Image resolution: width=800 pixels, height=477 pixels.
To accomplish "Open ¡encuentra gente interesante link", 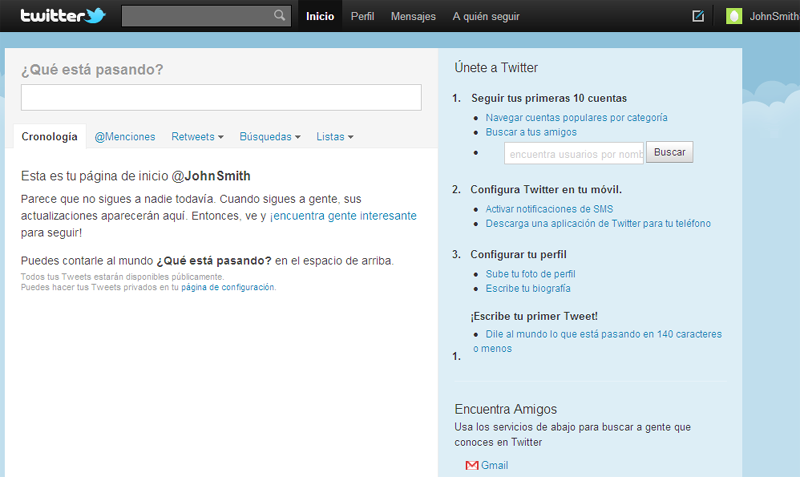I will tap(343, 216).
